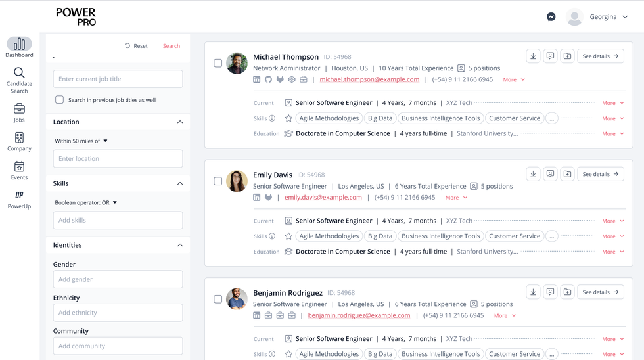Add Benjamin Rodriguez to folder

point(567,292)
